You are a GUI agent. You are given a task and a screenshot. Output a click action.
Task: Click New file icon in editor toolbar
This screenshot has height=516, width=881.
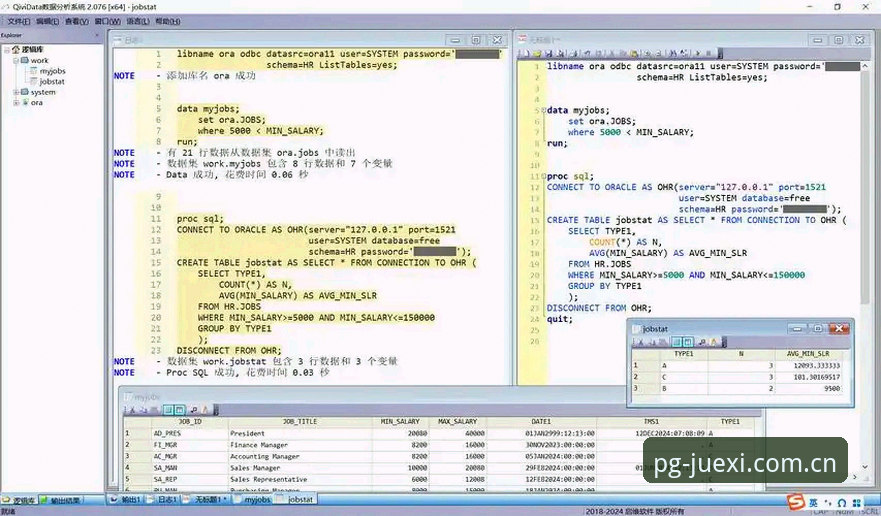(526, 53)
